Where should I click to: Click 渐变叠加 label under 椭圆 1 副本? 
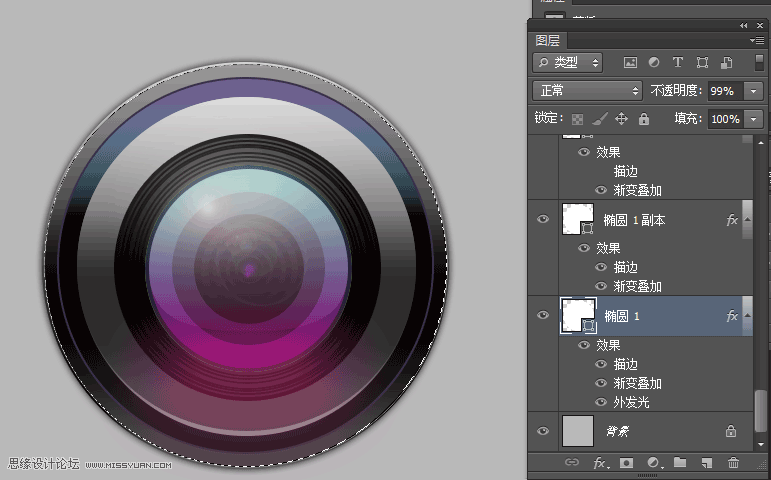(x=637, y=286)
